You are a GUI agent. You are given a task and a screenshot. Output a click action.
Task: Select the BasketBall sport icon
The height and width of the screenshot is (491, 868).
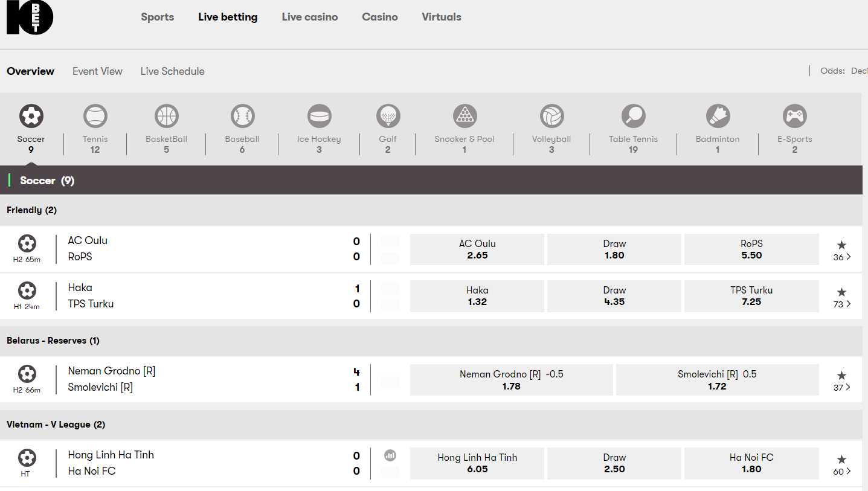[x=167, y=115]
